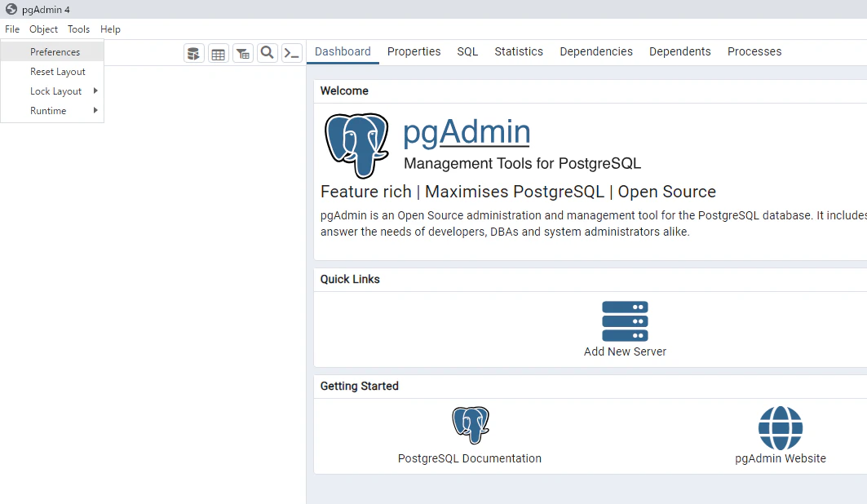Click the pgAdmin Website globe icon
The height and width of the screenshot is (504, 867).
[x=781, y=427]
